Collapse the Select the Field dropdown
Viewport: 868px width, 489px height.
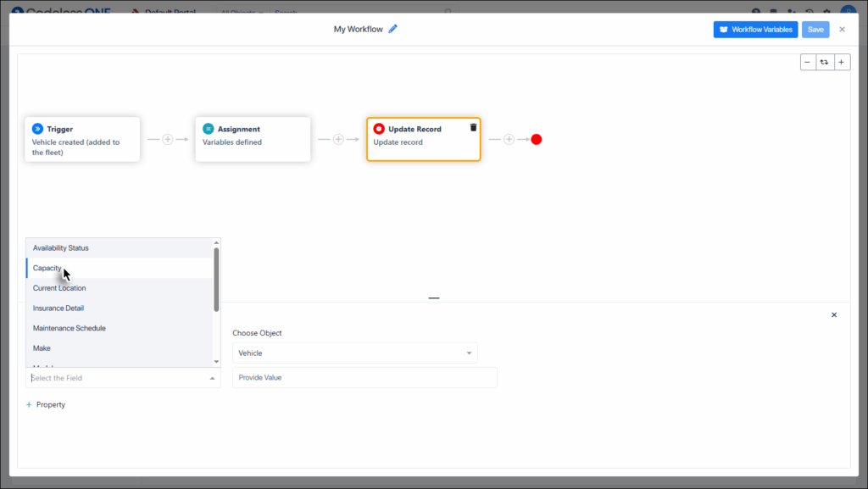tap(211, 378)
